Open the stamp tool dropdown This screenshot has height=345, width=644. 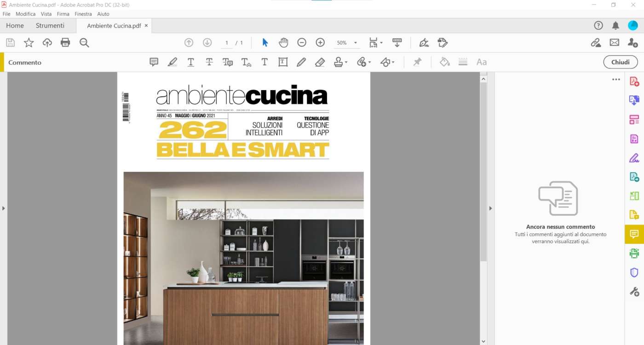click(x=340, y=62)
